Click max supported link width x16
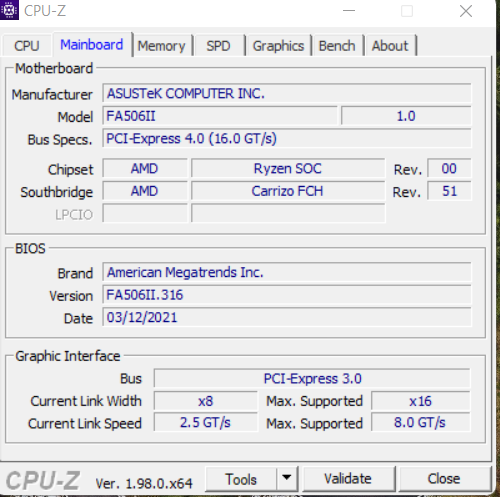 (x=421, y=401)
